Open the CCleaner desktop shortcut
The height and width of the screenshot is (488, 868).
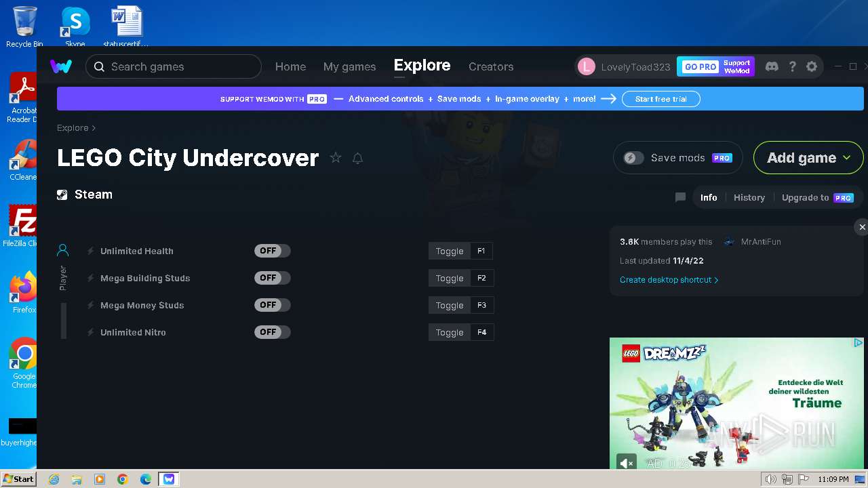tap(24, 160)
